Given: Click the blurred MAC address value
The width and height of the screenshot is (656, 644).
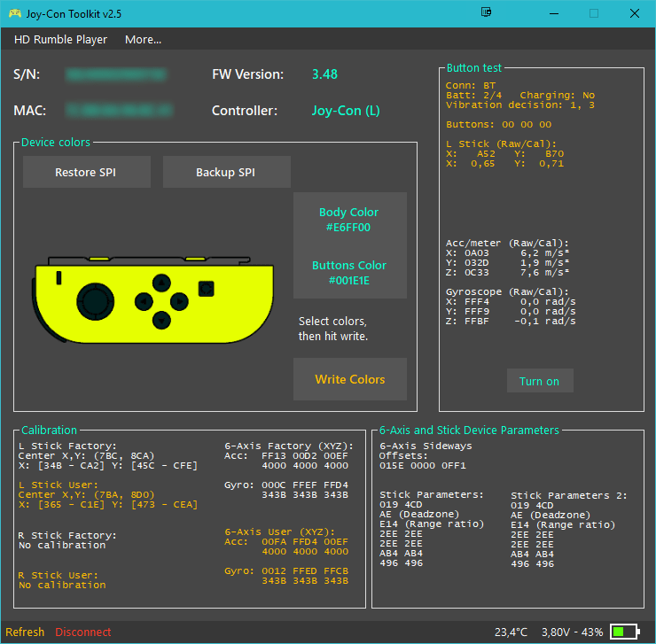Looking at the screenshot, I should [x=120, y=111].
